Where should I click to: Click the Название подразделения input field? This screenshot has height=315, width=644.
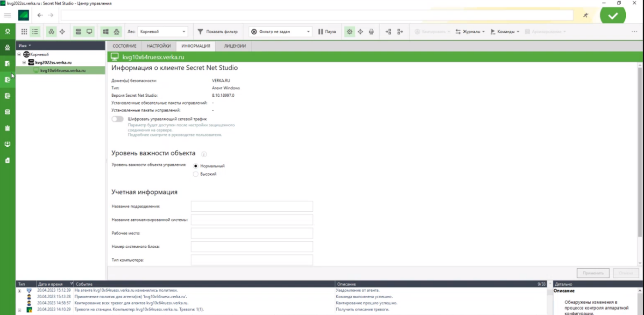coord(252,206)
